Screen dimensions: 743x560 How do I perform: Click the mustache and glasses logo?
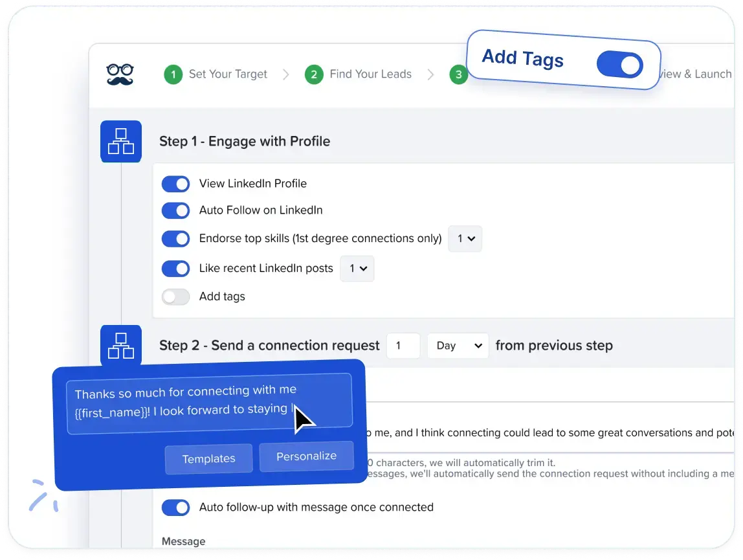click(120, 74)
